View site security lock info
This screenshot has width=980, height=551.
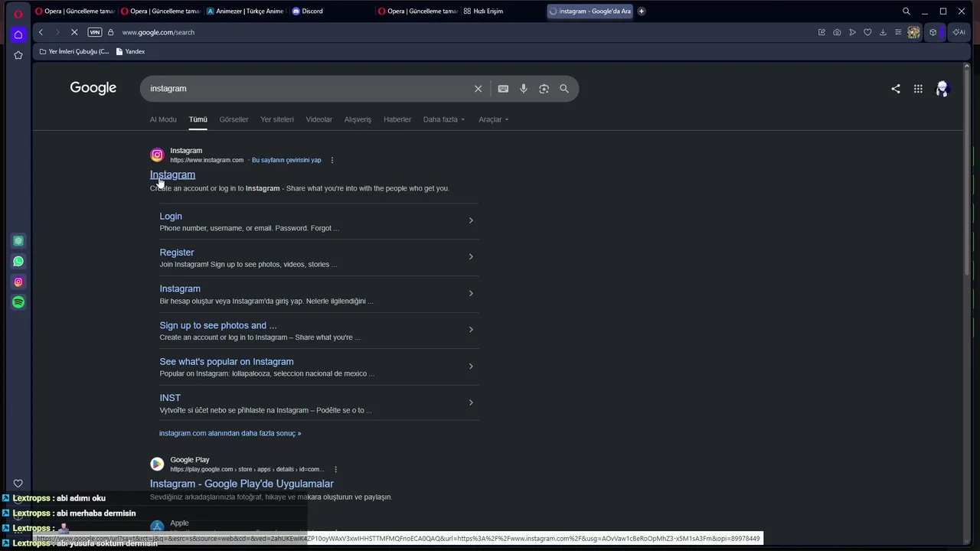click(111, 32)
